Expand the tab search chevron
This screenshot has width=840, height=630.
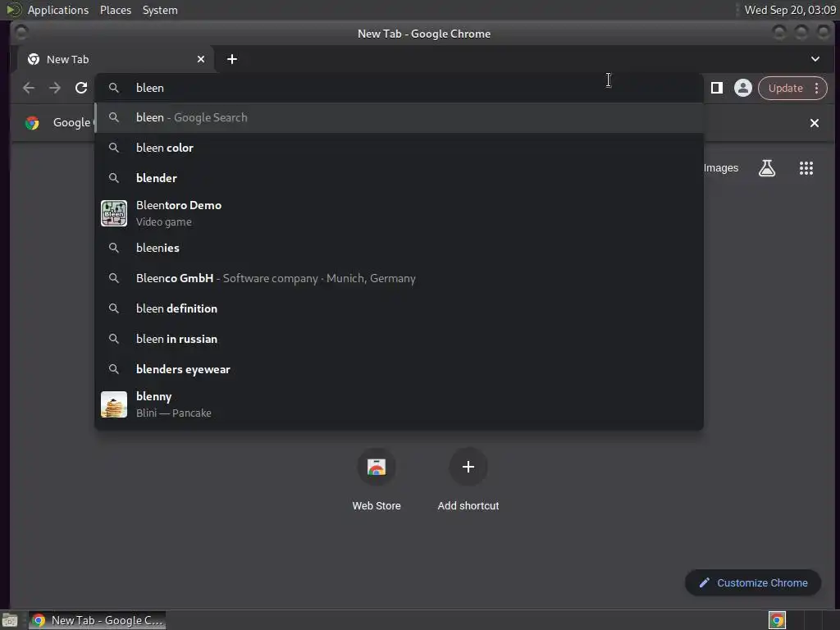click(815, 59)
